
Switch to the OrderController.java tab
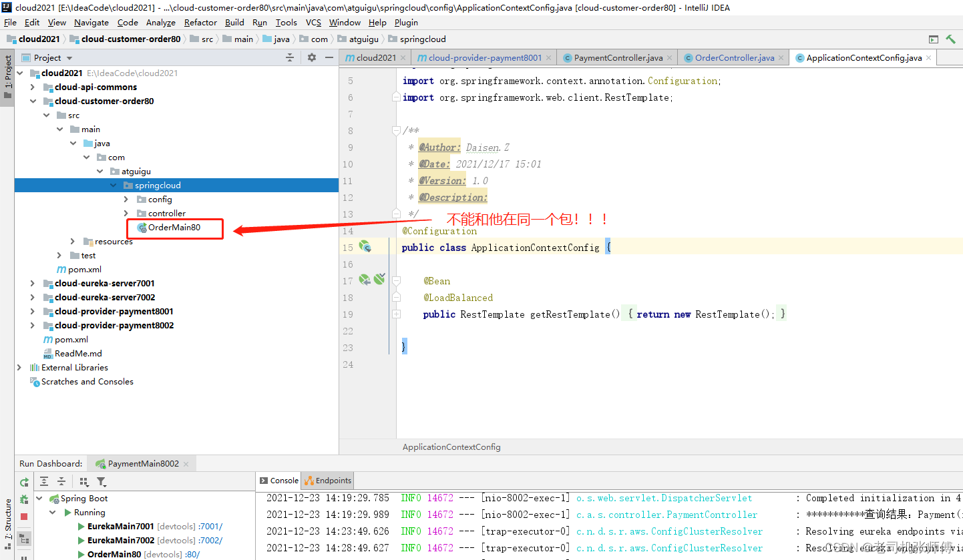click(735, 58)
